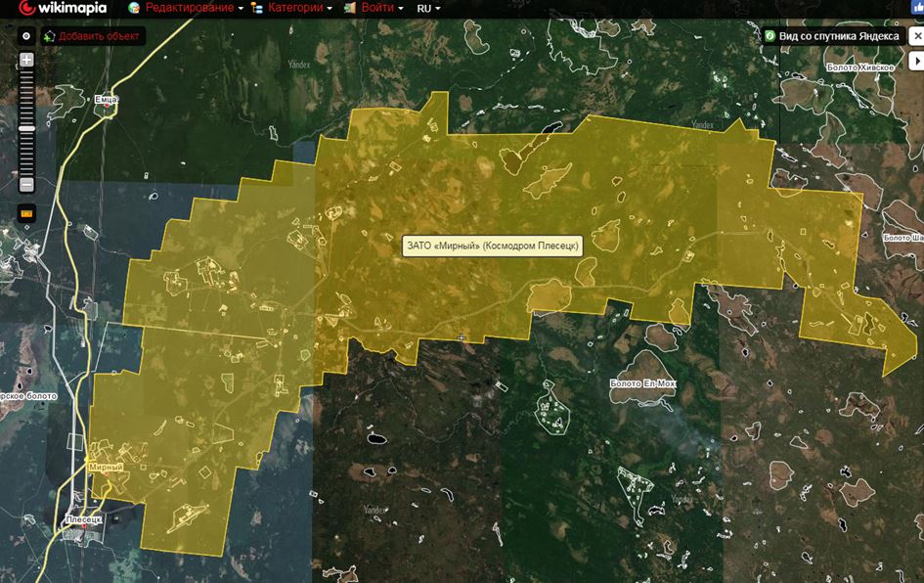Expand the Категории dropdown
924x583 pixels.
pos(292,8)
